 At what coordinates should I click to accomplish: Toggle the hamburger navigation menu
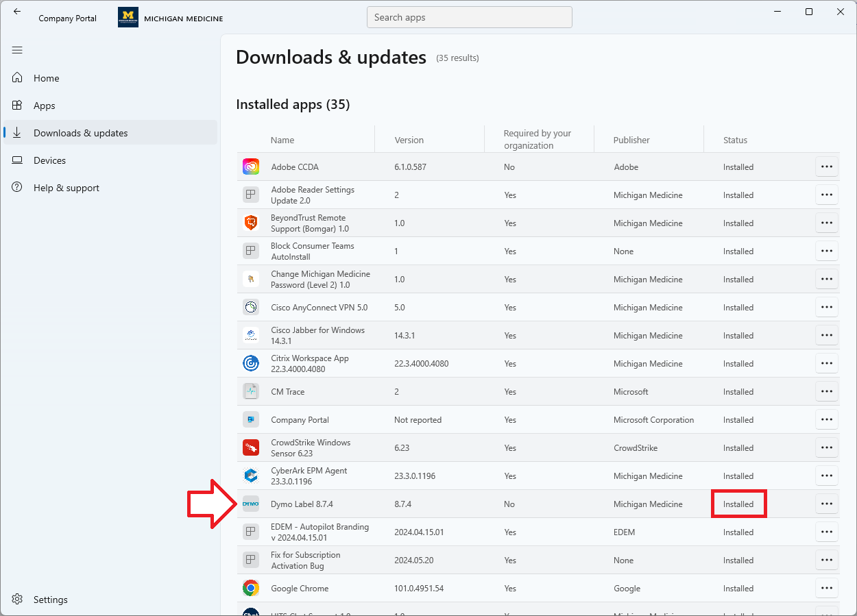(17, 50)
